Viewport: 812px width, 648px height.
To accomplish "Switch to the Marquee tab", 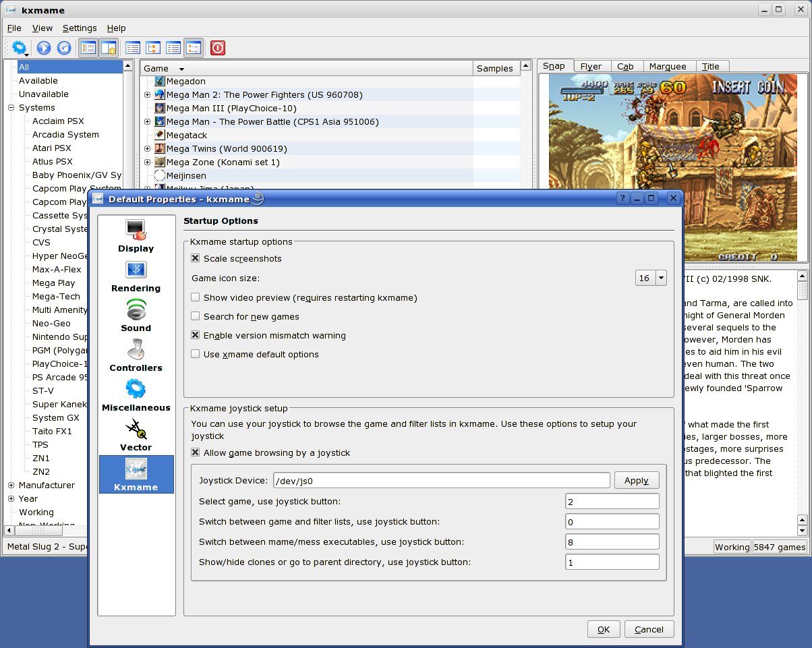I will (668, 66).
